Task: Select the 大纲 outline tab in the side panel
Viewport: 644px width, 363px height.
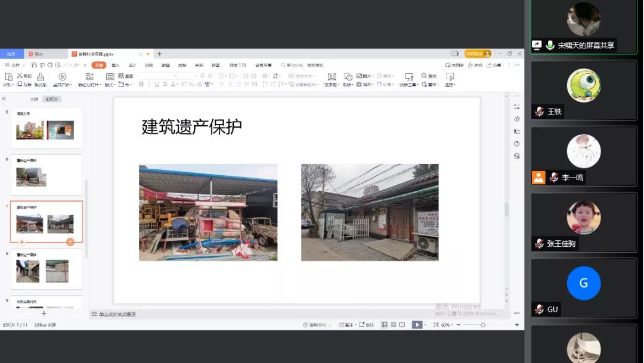Action: click(x=34, y=99)
